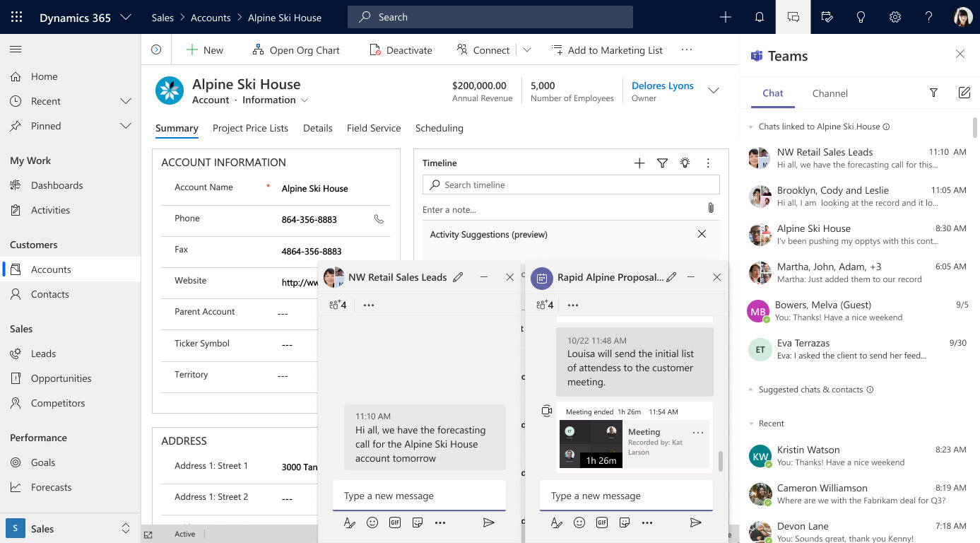Image resolution: width=980 pixels, height=543 pixels.
Task: Click message box in NW Retail Sales Leads chat
Action: click(x=419, y=496)
